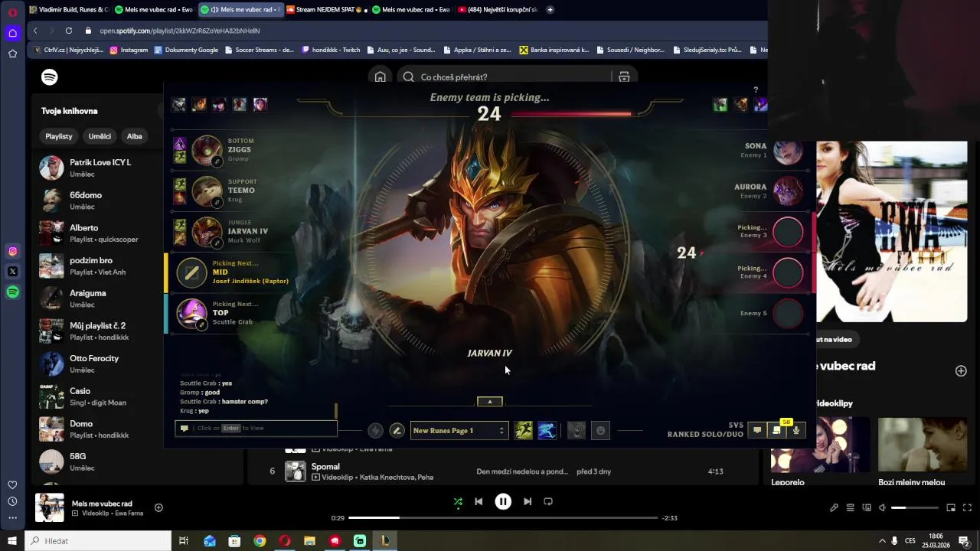Toggle League voice microphone
The height and width of the screenshot is (551, 980).
(x=796, y=430)
